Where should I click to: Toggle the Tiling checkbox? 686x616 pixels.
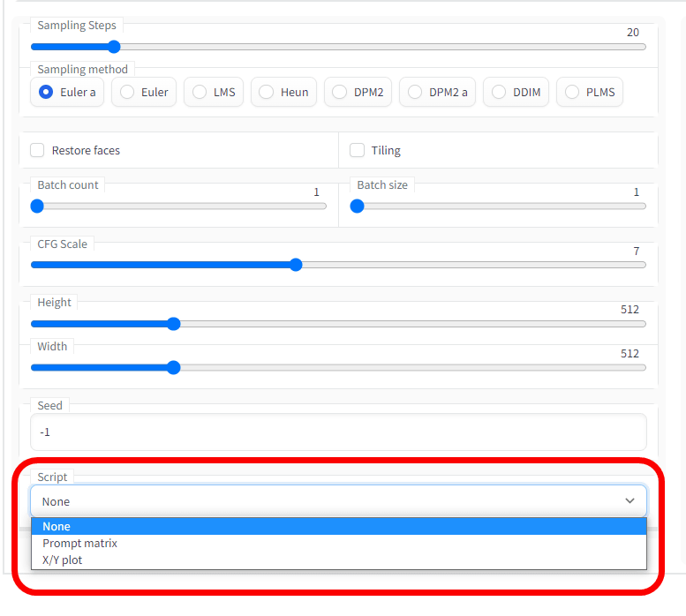pyautogui.click(x=357, y=150)
